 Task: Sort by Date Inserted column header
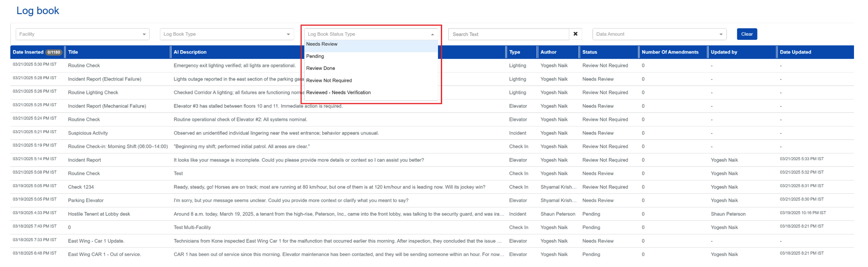(28, 52)
